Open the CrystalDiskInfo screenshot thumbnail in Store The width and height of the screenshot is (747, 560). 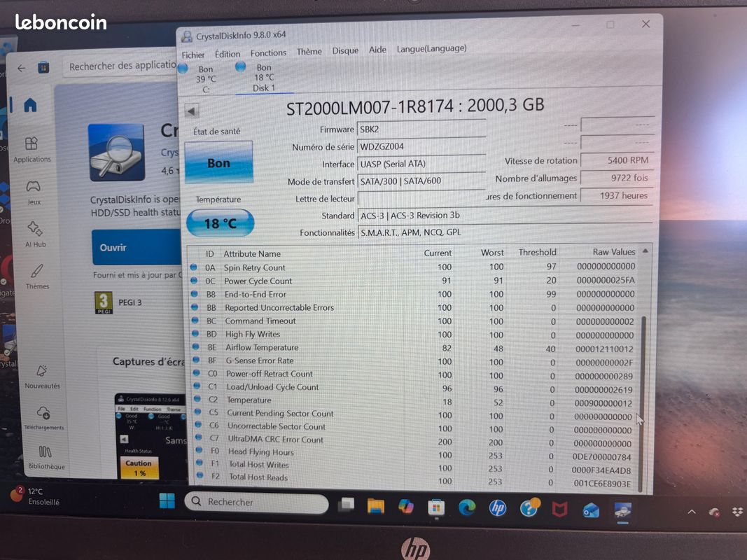[151, 435]
